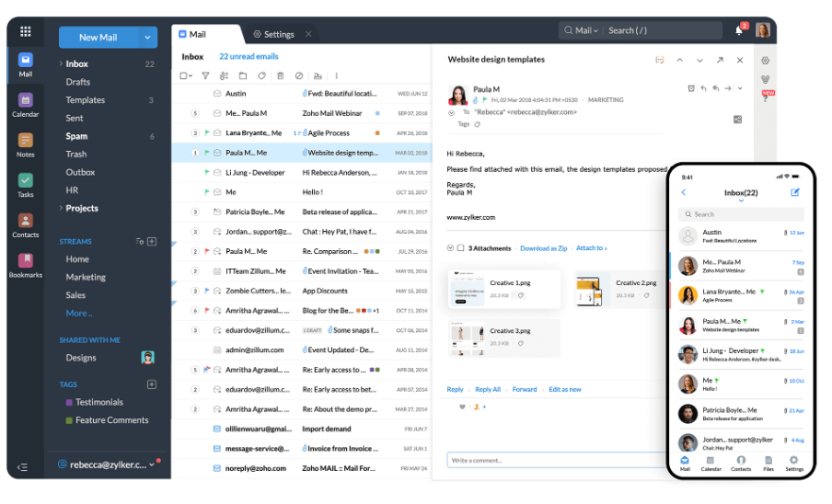This screenshot has height=504, width=832.
Task: Mark as spam using the block icon
Action: 298,75
